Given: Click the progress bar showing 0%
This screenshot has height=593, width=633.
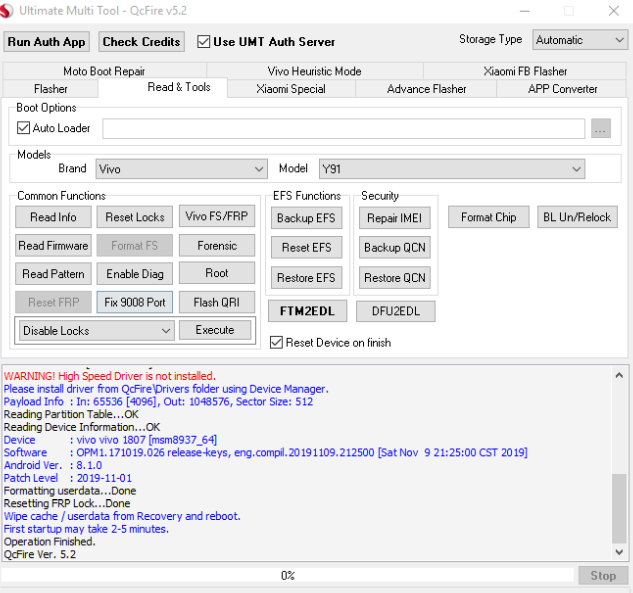Looking at the screenshot, I should 287,575.
